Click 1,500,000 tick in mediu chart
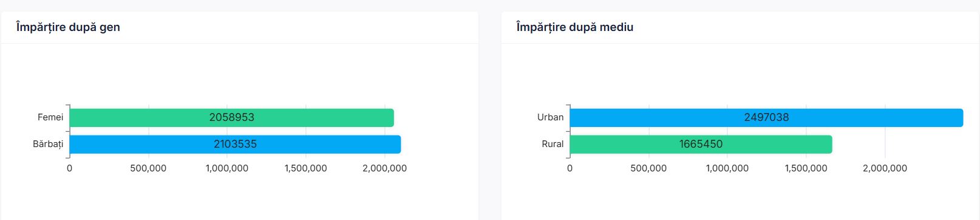980x220 pixels. tap(806, 168)
